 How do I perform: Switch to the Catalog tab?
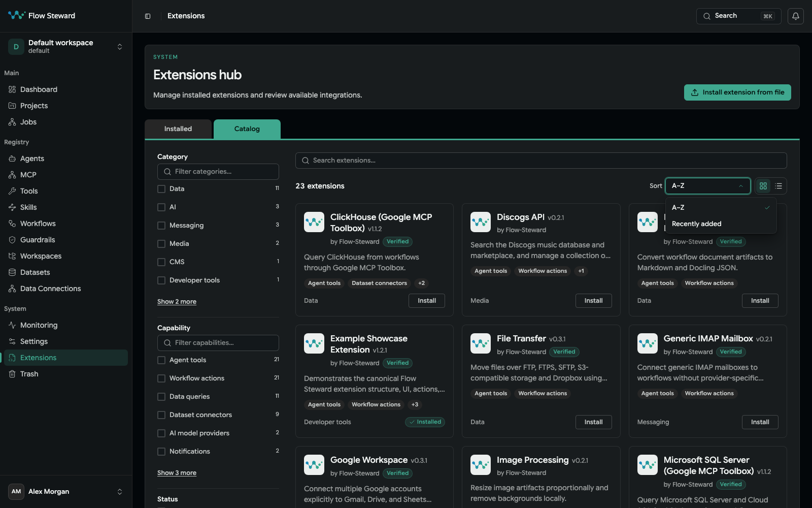click(247, 129)
